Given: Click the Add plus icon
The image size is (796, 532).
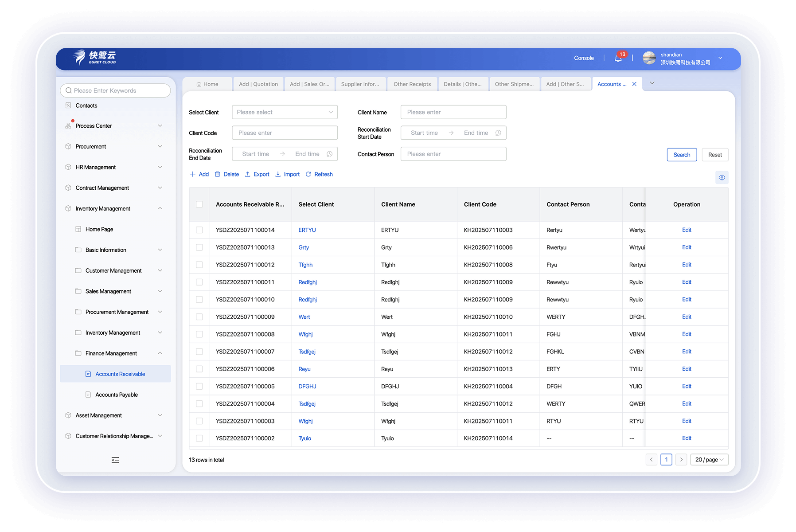Looking at the screenshot, I should point(193,174).
